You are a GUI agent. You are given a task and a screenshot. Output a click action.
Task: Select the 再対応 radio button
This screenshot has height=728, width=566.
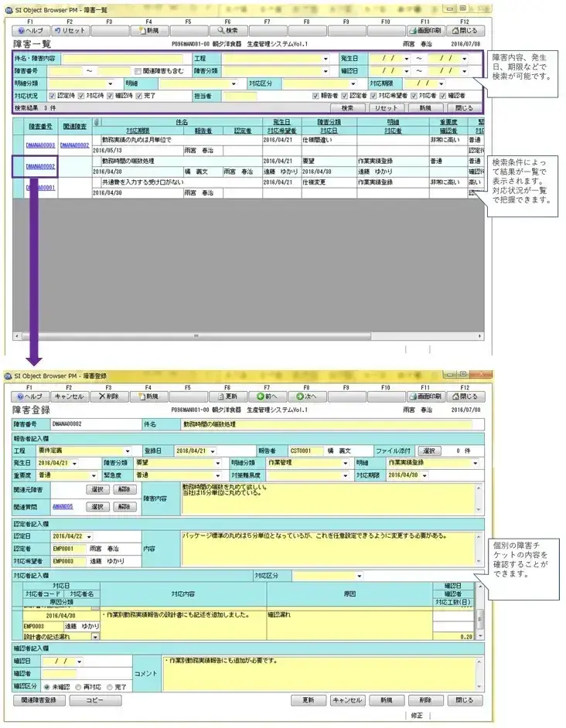coord(78,687)
